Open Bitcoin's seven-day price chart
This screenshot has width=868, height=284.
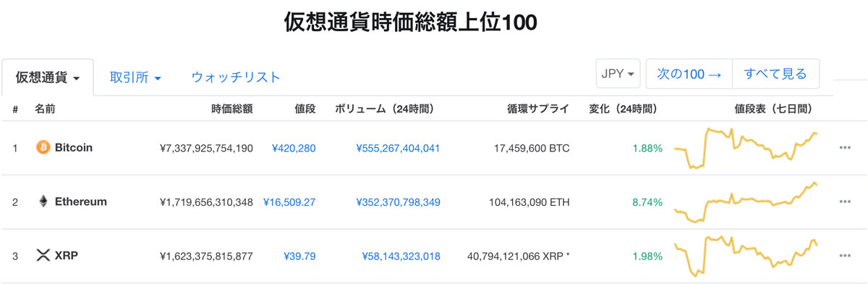[x=747, y=148]
